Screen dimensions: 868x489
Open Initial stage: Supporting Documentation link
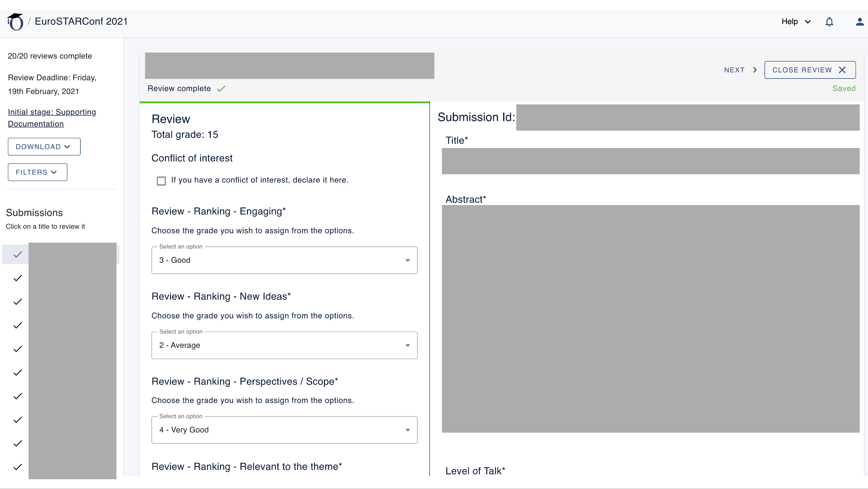(52, 118)
